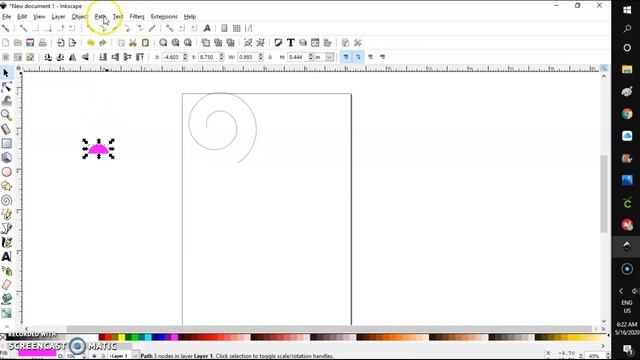Viewport: 640px width, 360px height.
Task: Select the Gradient tool
Action: pyautogui.click(x=6, y=313)
